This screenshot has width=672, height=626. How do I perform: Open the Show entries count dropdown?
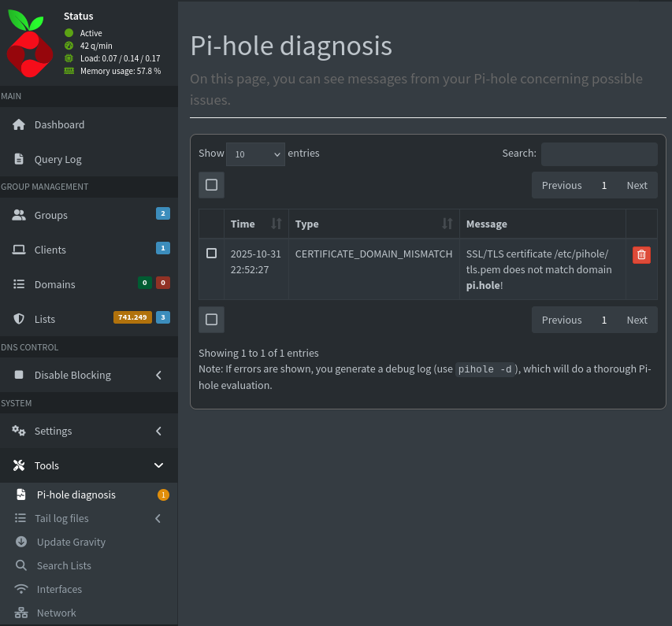(x=255, y=154)
